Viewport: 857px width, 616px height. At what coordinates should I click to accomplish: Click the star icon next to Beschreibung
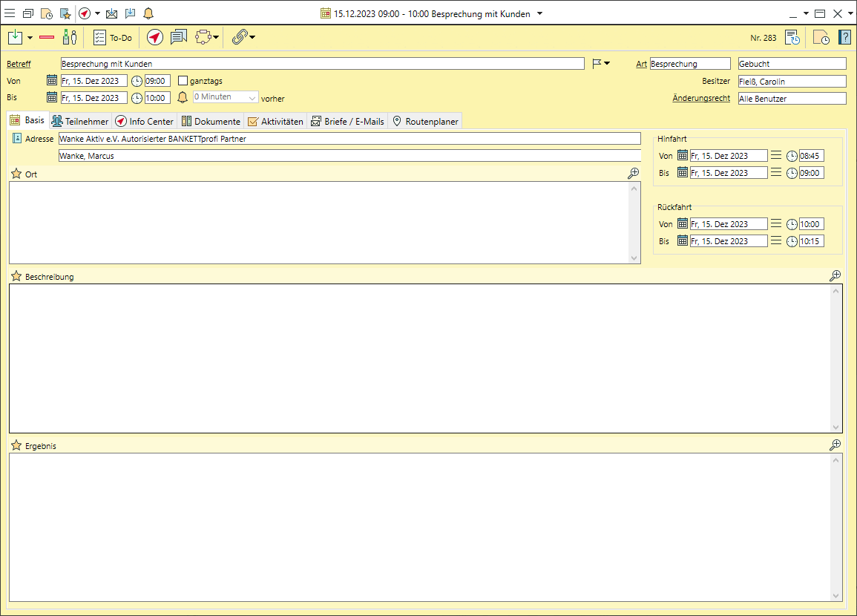coord(16,276)
